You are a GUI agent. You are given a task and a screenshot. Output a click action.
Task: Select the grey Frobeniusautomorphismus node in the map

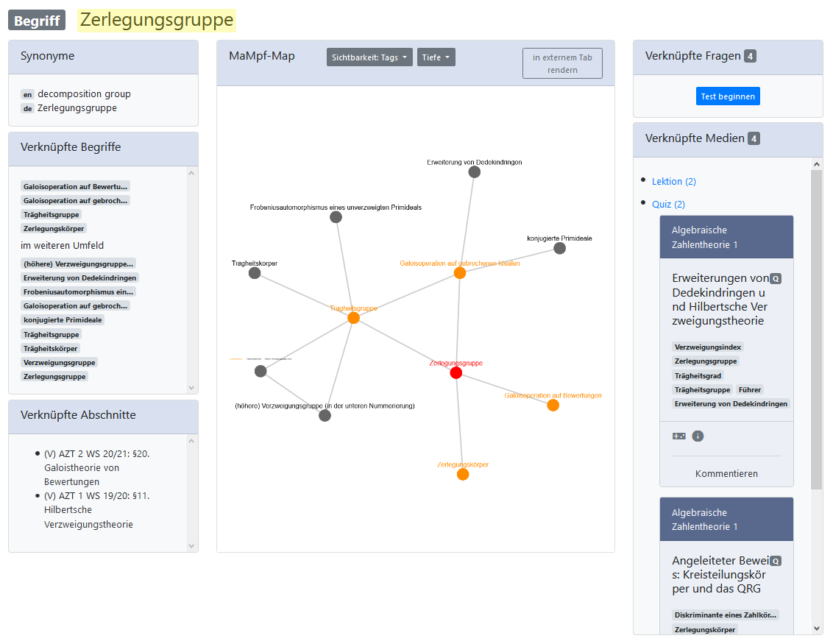336,217
